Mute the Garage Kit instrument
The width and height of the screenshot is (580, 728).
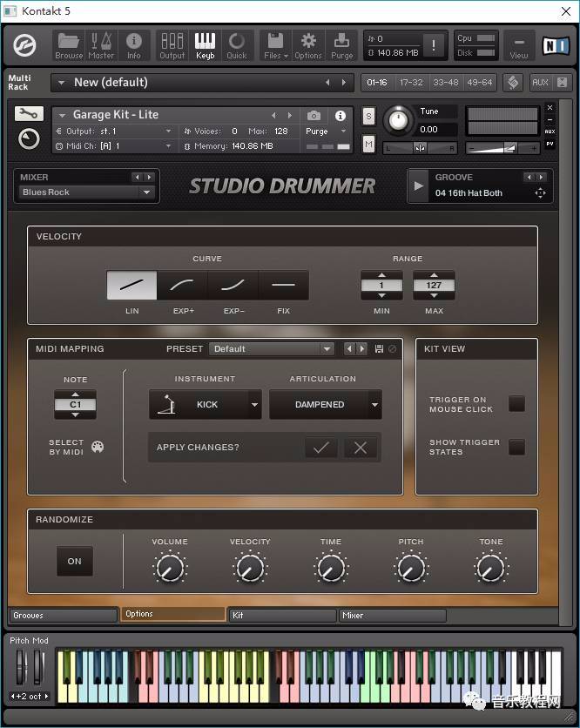(368, 145)
